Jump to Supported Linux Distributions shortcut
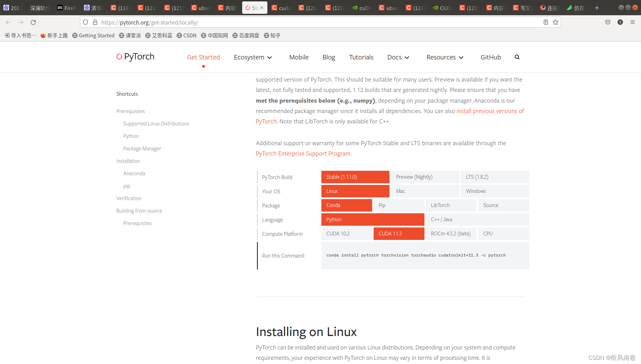 point(156,124)
